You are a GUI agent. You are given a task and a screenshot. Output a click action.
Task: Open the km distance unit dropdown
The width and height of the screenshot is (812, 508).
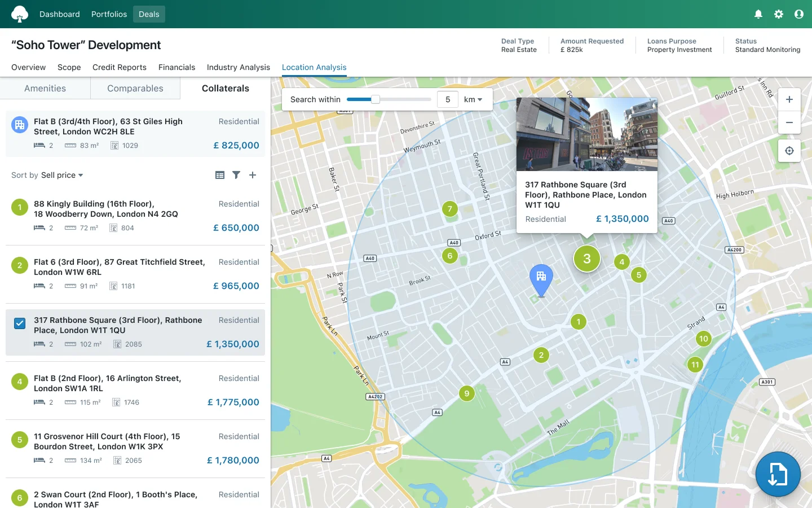click(x=474, y=99)
